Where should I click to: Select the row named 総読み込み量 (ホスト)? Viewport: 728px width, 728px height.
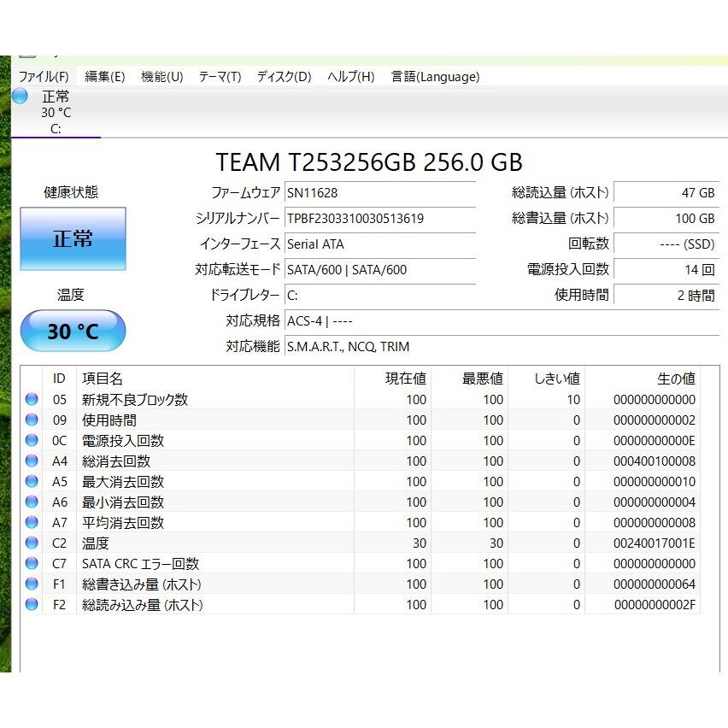(361, 604)
